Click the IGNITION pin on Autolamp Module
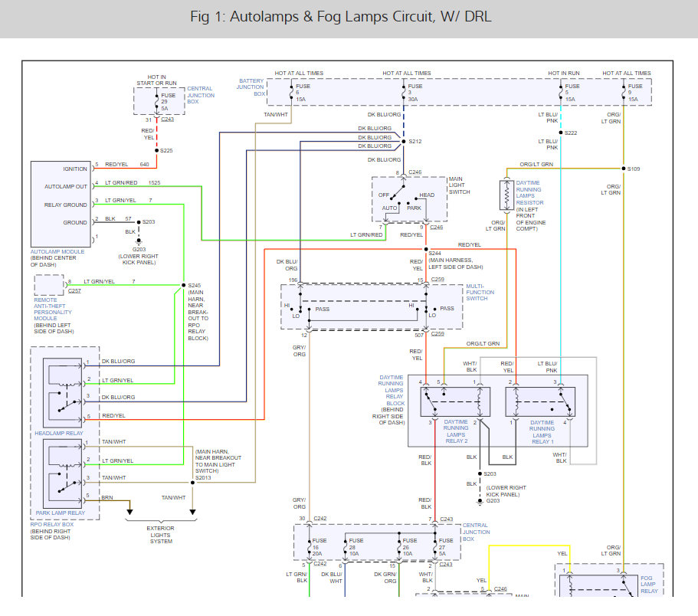Viewport: 698px width, 616px height. click(x=71, y=169)
